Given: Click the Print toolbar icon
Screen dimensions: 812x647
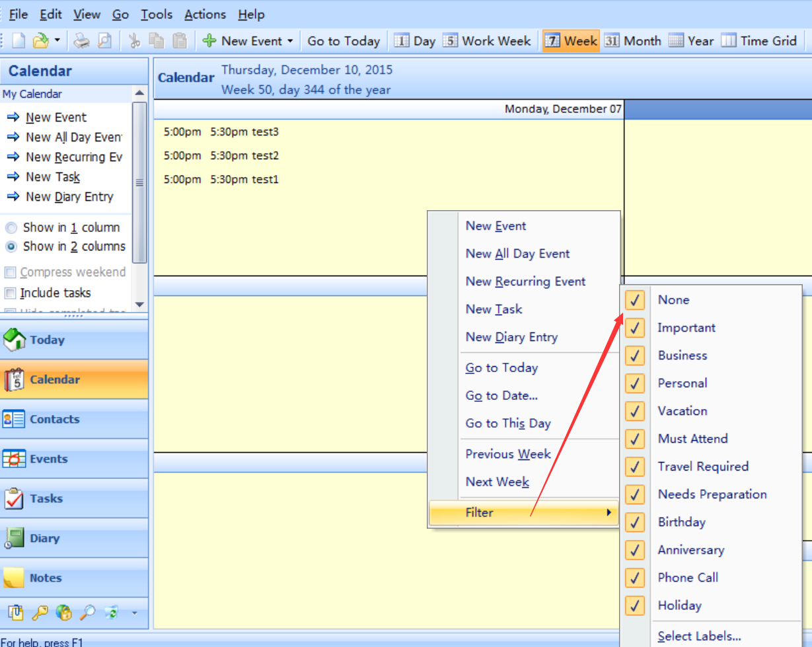Looking at the screenshot, I should (x=81, y=41).
